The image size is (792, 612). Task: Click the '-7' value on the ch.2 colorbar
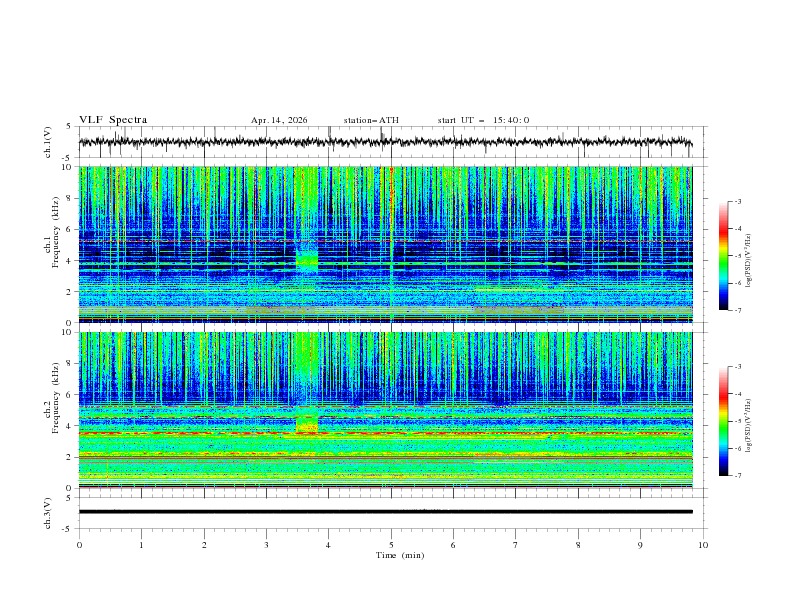coord(737,475)
